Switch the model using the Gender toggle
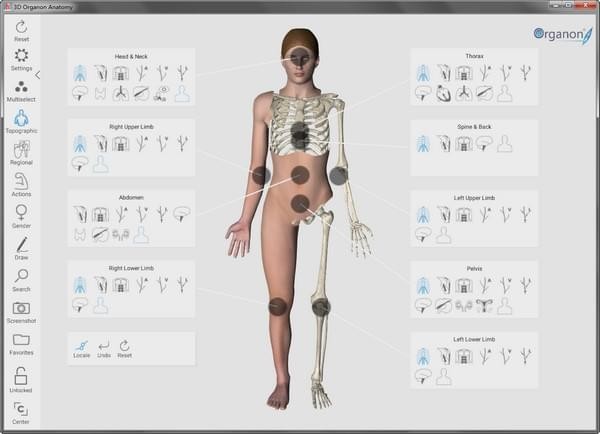The image size is (600, 434). pyautogui.click(x=21, y=213)
